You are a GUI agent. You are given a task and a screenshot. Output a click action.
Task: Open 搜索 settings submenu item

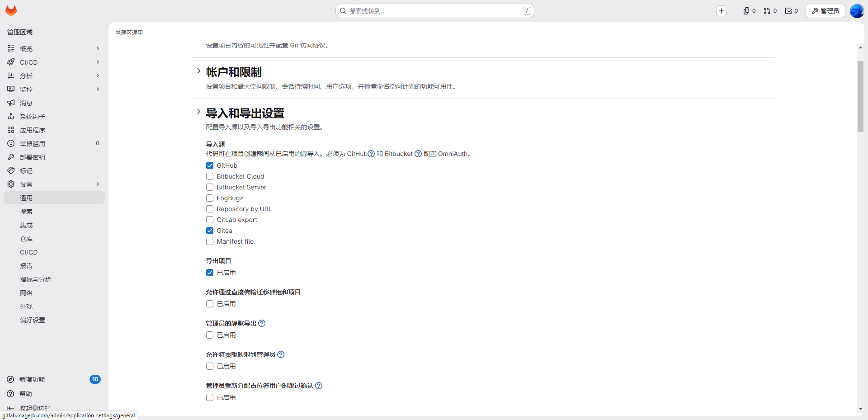54,212
